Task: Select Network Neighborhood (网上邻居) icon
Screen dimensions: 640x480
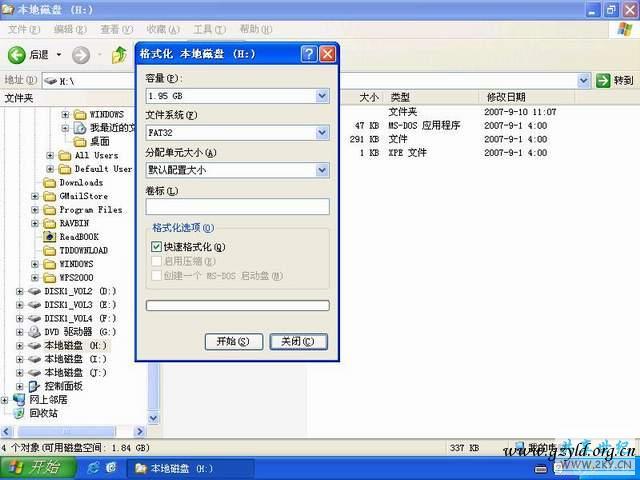Action: click(x=20, y=398)
